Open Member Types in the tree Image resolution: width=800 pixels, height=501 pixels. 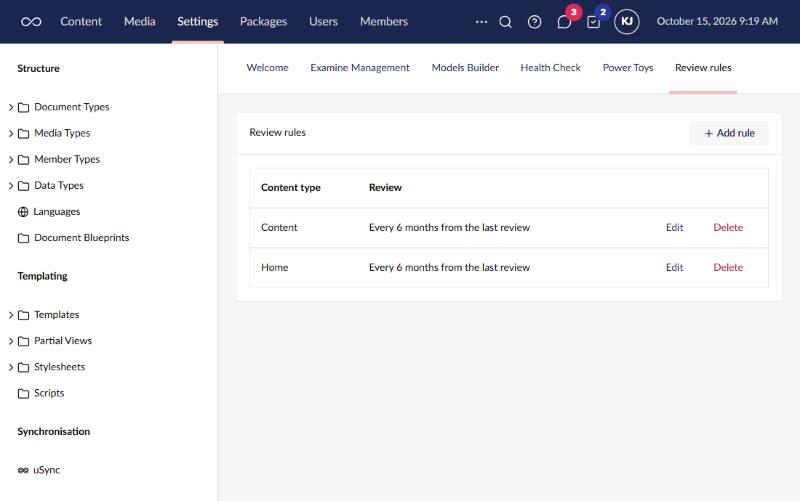tap(67, 159)
